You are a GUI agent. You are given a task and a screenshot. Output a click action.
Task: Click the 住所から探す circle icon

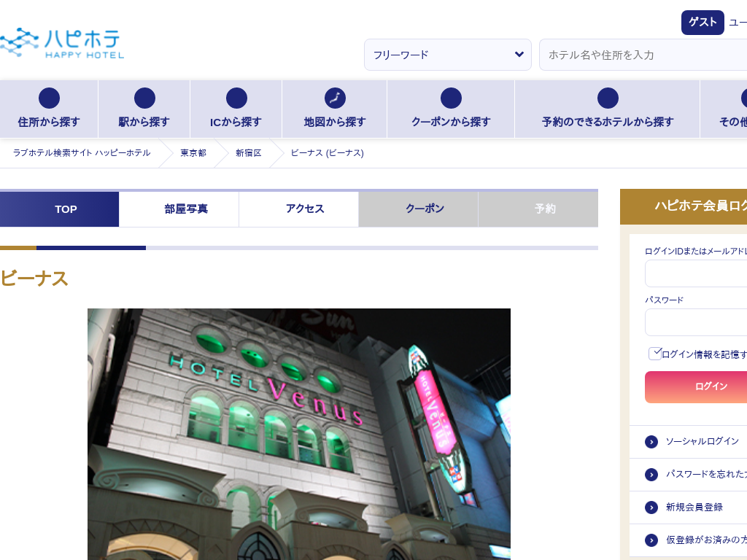pos(49,98)
